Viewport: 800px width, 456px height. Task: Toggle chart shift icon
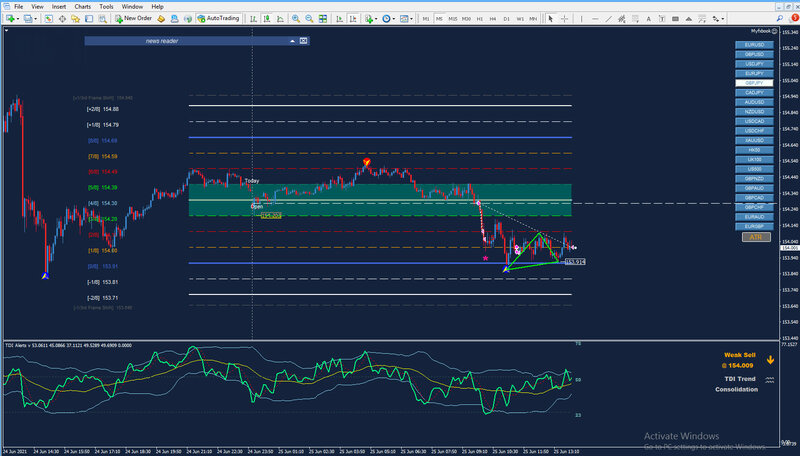(x=353, y=19)
